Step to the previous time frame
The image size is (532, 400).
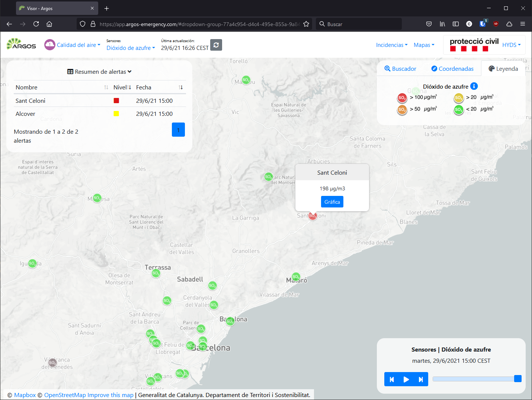[x=392, y=379]
